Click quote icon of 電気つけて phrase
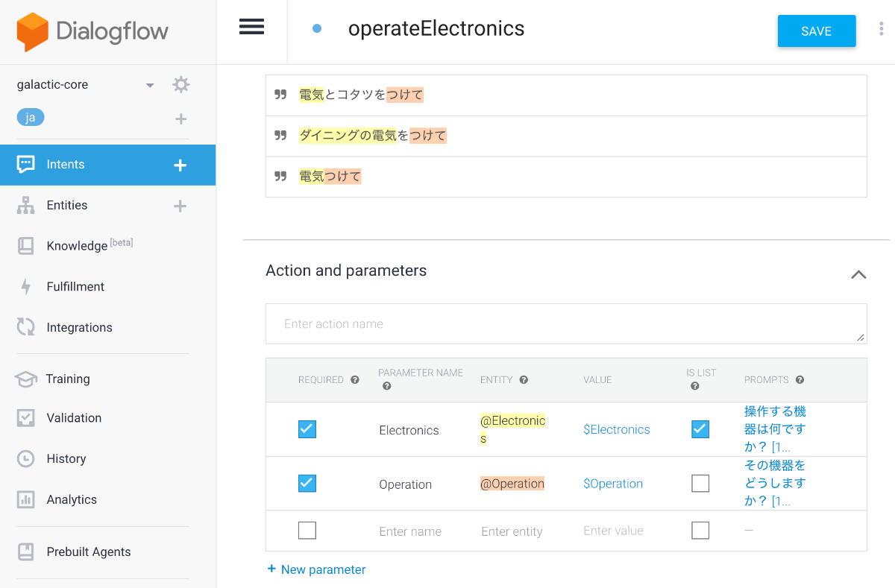Image resolution: width=895 pixels, height=588 pixels. tap(280, 177)
